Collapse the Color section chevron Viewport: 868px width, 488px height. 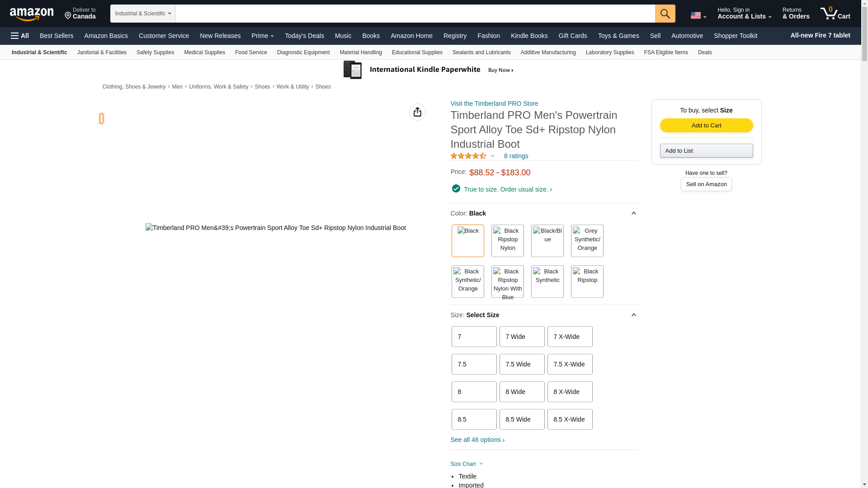pos(633,213)
